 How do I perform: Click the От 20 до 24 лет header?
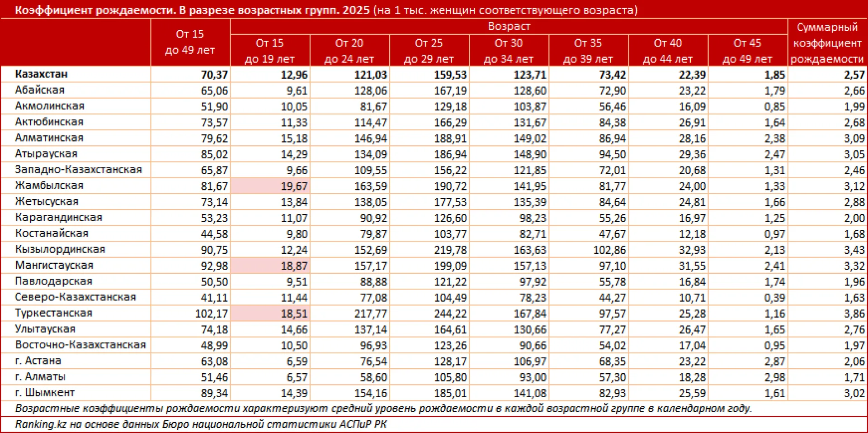[x=349, y=51]
